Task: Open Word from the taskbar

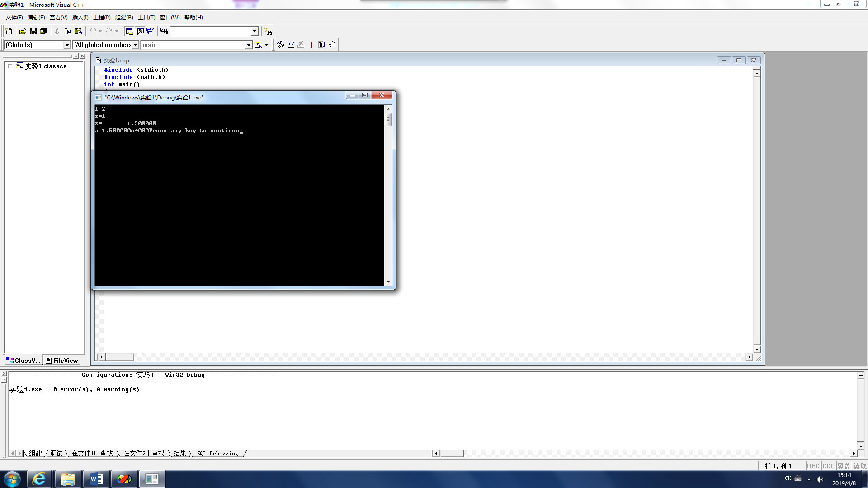Action: tap(96, 479)
